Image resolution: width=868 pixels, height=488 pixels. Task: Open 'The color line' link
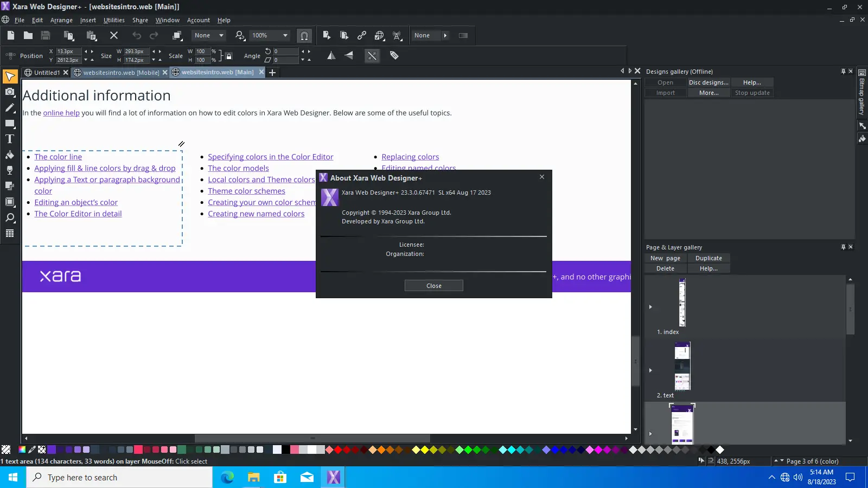[58, 157]
